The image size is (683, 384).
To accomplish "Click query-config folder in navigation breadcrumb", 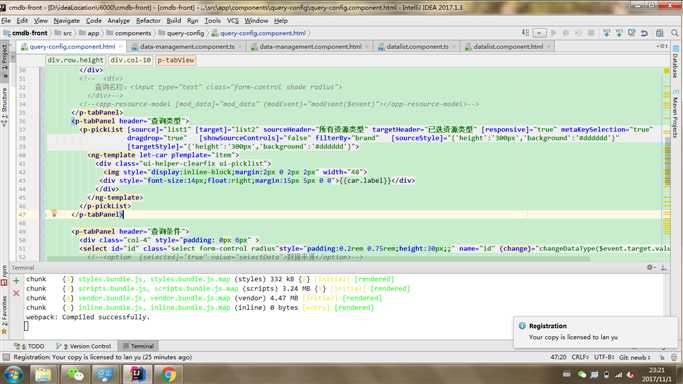I will click(181, 33).
